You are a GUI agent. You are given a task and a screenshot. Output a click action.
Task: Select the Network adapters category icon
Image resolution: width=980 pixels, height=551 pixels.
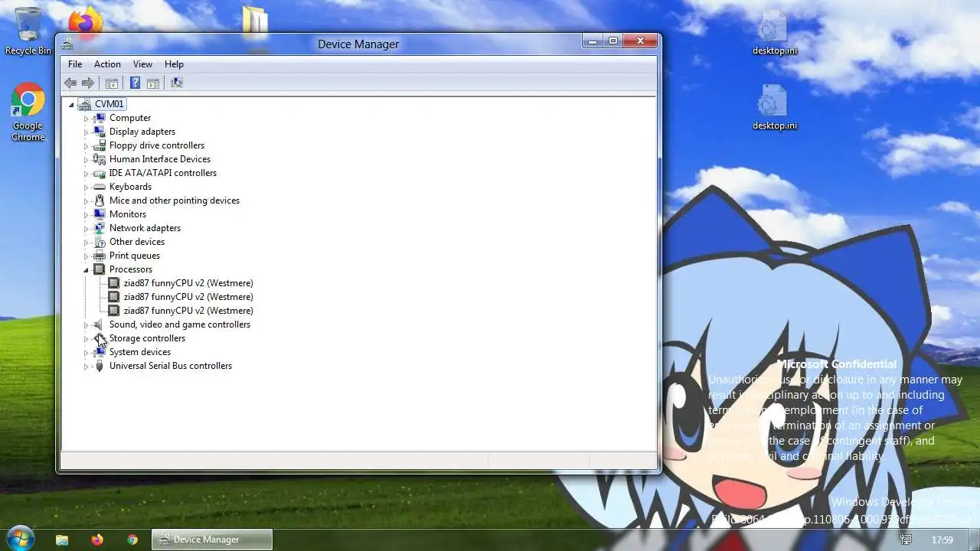pos(99,228)
